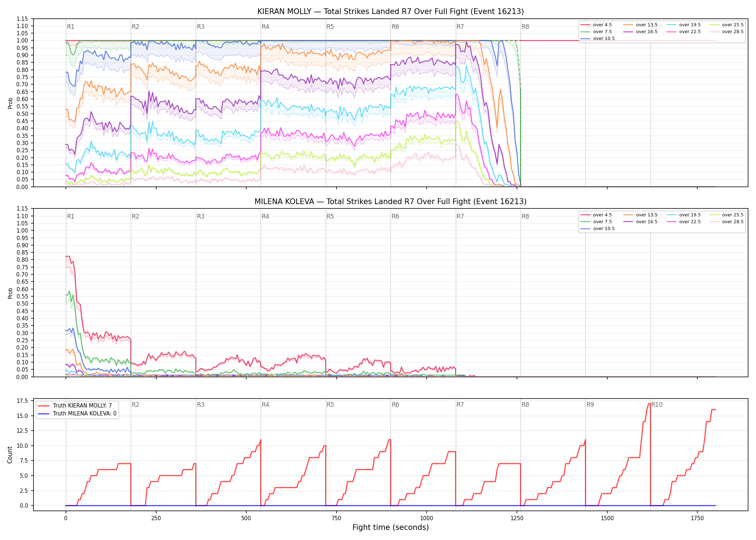Click 'Truth MILENA KOLEVA: 0' legend entry
Image resolution: width=756 pixels, height=540 pixels.
[x=77, y=413]
